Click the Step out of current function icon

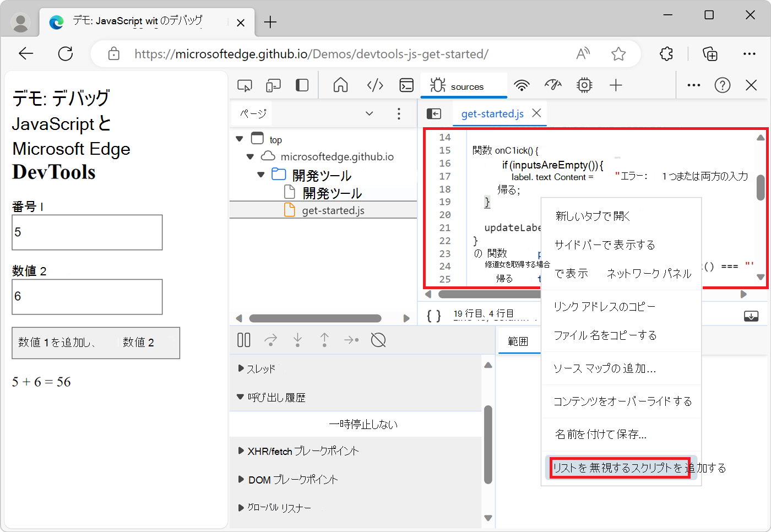pos(324,340)
